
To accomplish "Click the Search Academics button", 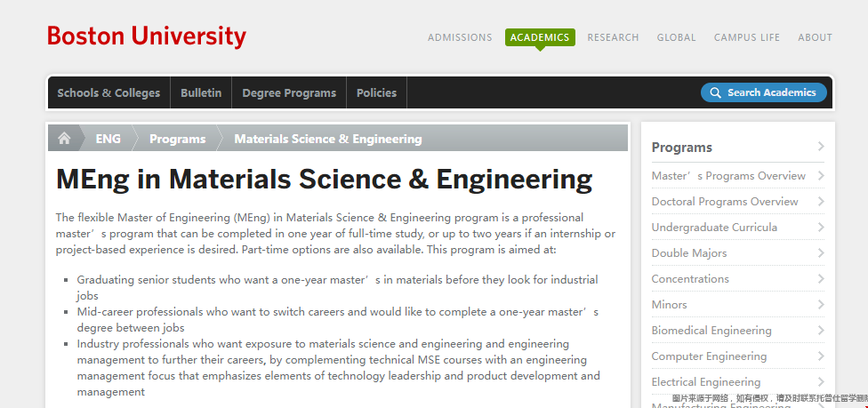I will coord(763,92).
